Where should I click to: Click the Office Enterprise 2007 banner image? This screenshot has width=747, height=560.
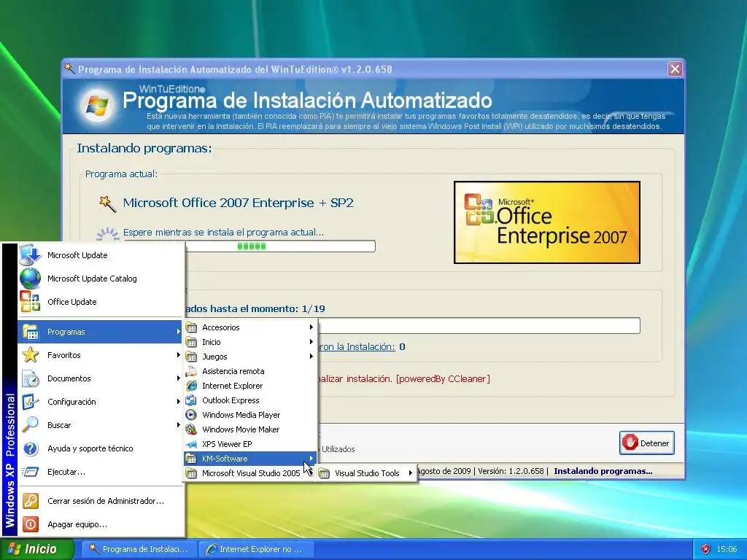click(547, 222)
